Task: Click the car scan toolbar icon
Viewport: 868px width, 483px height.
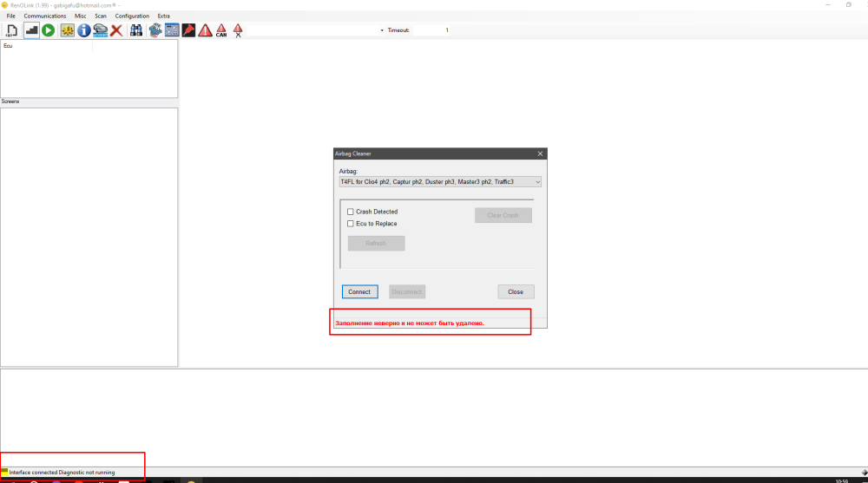Action: point(100,30)
